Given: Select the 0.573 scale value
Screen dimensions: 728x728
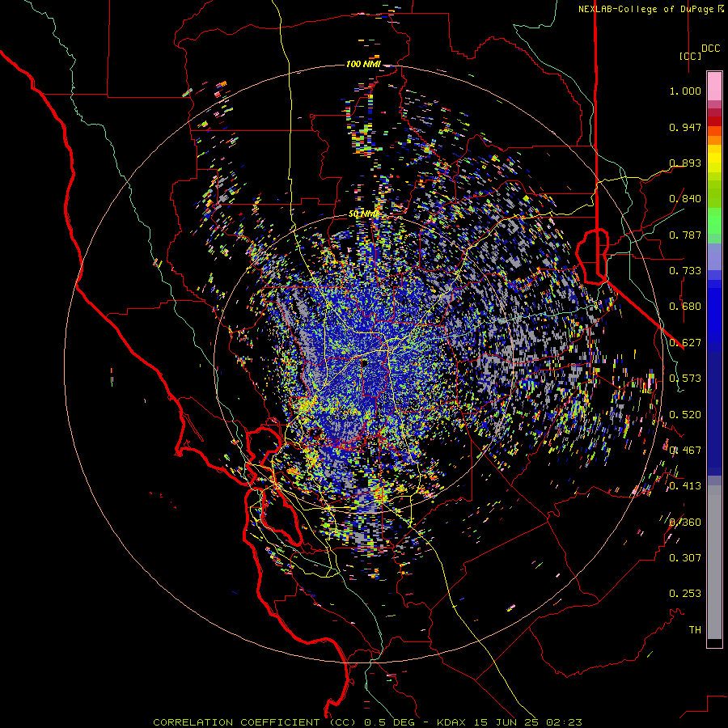Looking at the screenshot, I should tap(685, 379).
